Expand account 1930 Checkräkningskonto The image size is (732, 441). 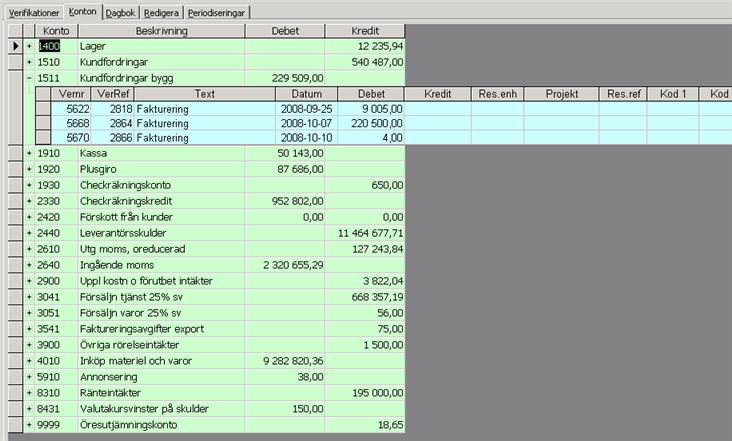pos(29,185)
